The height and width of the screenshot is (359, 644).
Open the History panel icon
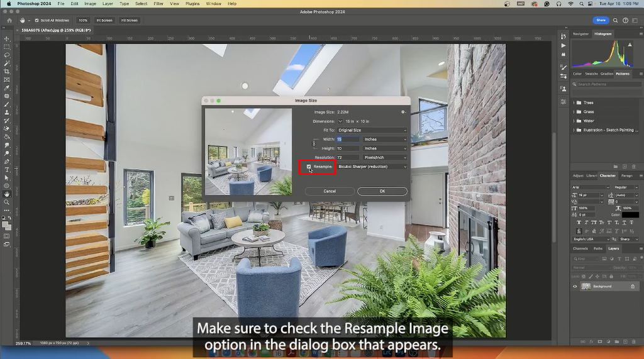point(563,36)
